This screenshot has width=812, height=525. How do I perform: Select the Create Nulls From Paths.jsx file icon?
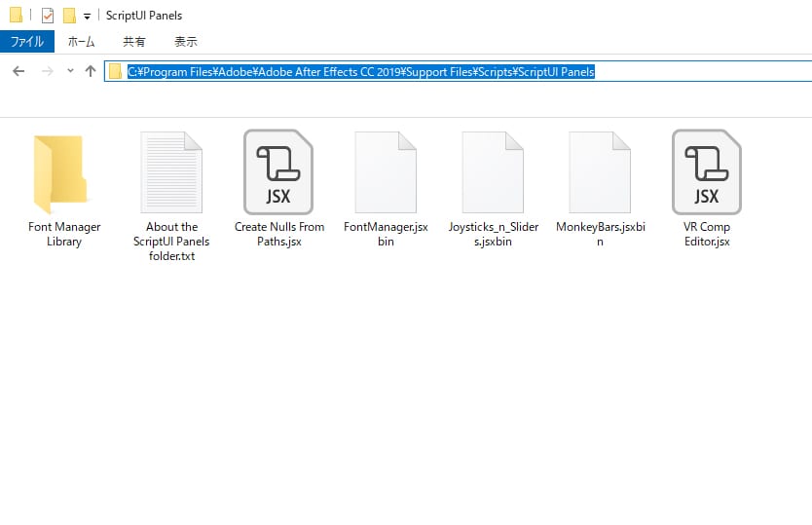tap(278, 172)
